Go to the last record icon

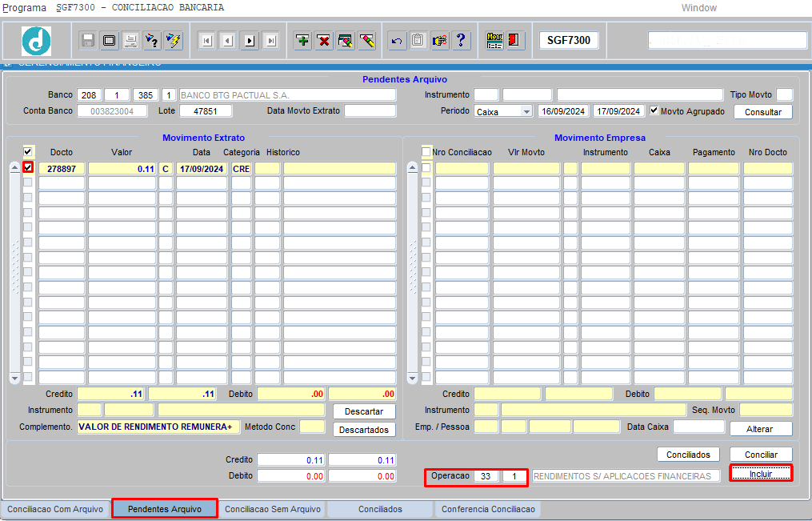pyautogui.click(x=271, y=40)
